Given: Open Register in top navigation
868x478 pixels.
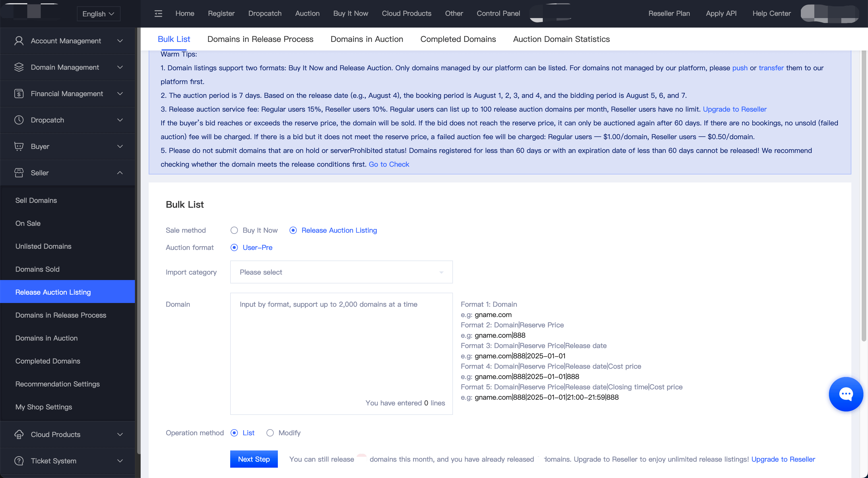Looking at the screenshot, I should [221, 13].
